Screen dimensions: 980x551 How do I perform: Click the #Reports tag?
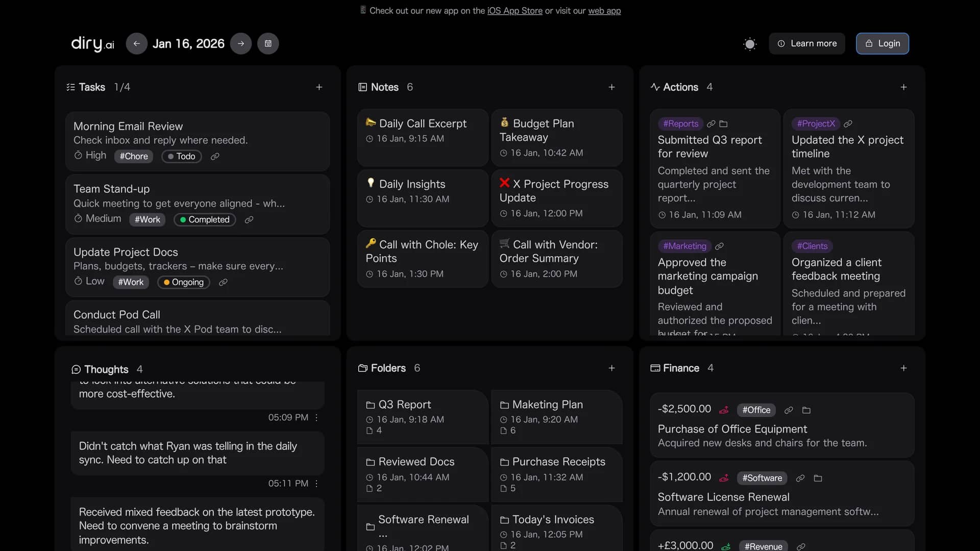[680, 124]
